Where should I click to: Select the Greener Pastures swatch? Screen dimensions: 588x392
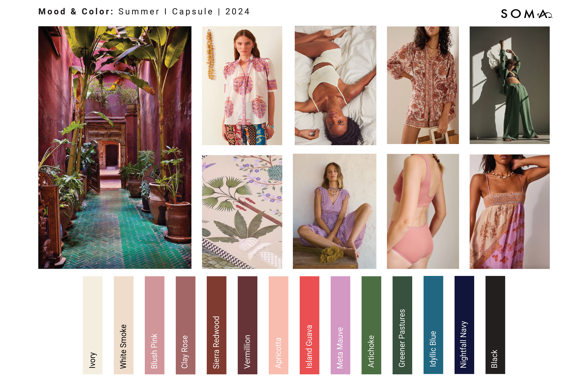pyautogui.click(x=403, y=325)
